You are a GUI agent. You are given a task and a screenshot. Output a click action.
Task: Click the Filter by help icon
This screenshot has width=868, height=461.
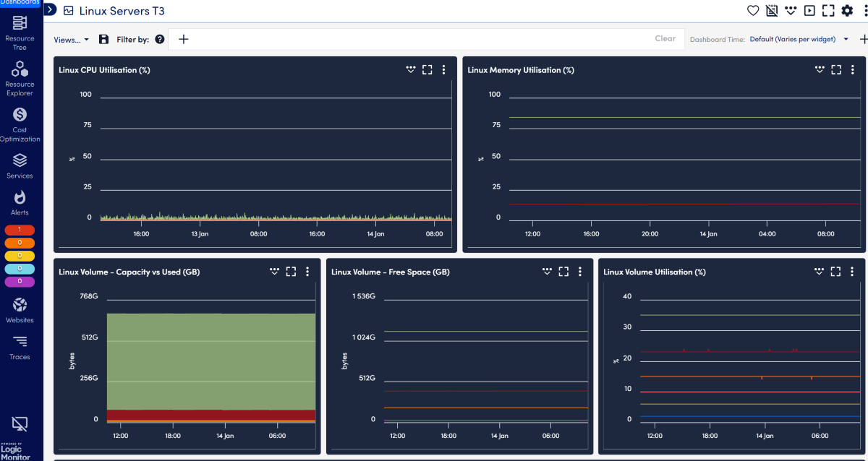[x=160, y=40]
